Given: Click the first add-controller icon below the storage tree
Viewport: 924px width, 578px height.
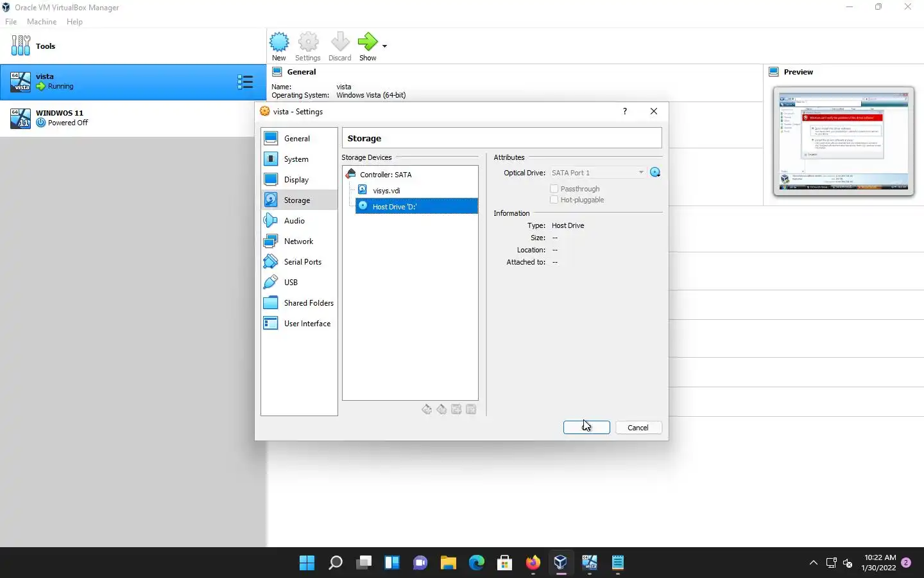Looking at the screenshot, I should (427, 409).
